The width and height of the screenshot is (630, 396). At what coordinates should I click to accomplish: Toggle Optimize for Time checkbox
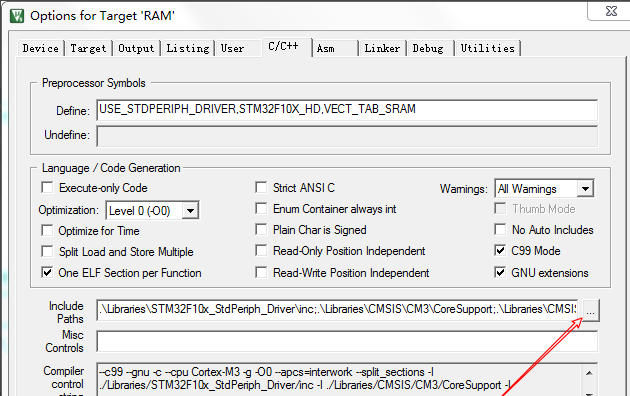(47, 231)
